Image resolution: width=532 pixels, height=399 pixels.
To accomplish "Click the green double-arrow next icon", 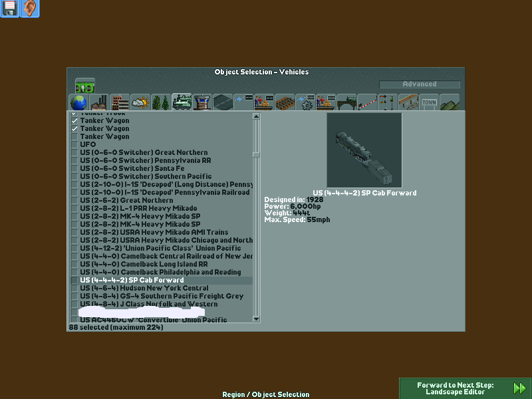I will coord(520,388).
